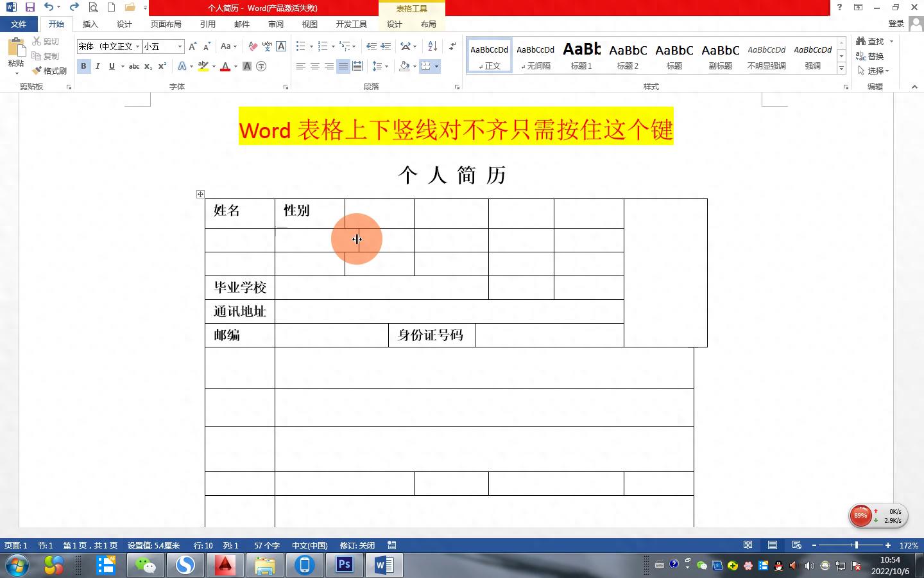Click the Save icon in quick access toolbar
The image size is (924, 578).
tap(30, 7)
